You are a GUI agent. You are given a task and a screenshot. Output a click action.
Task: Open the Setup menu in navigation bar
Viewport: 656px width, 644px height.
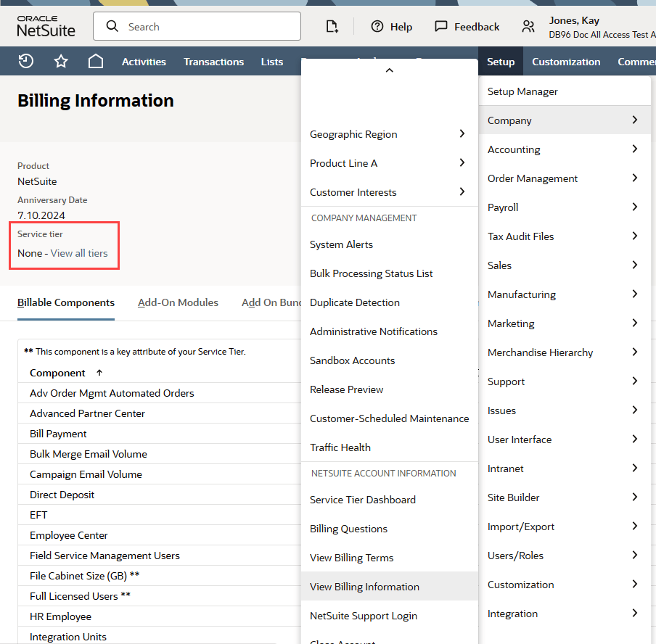click(x=501, y=62)
